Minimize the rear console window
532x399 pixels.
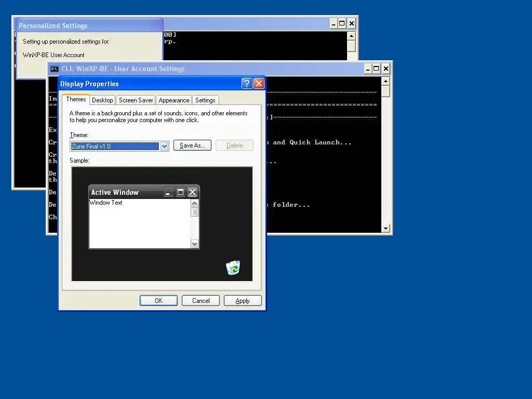click(x=334, y=24)
